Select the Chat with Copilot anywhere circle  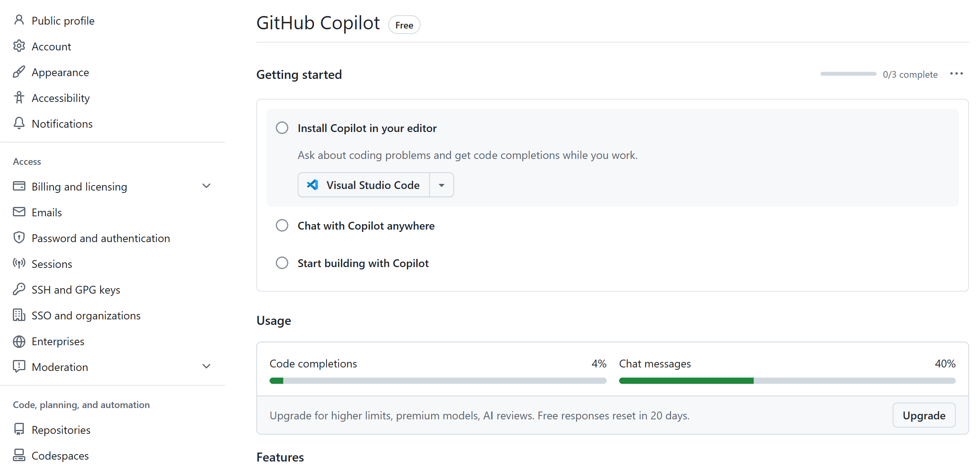[282, 226]
